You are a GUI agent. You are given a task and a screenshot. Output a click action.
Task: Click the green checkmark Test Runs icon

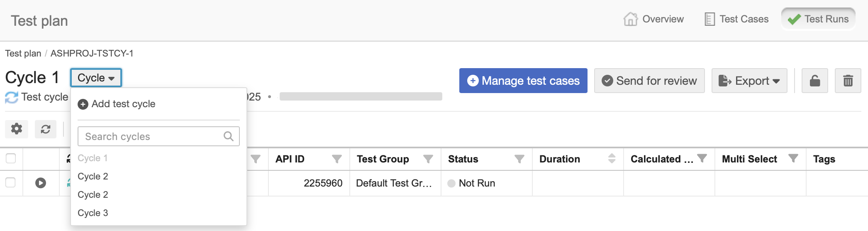click(x=794, y=20)
